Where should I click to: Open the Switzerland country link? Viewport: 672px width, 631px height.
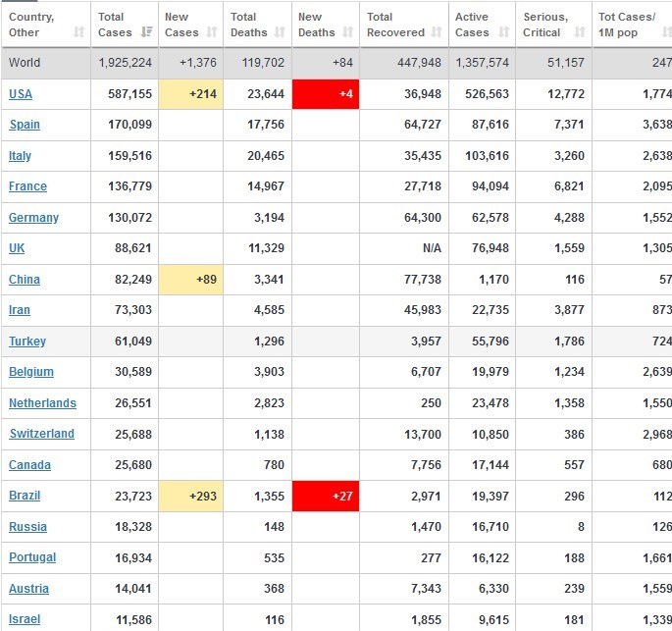point(41,434)
